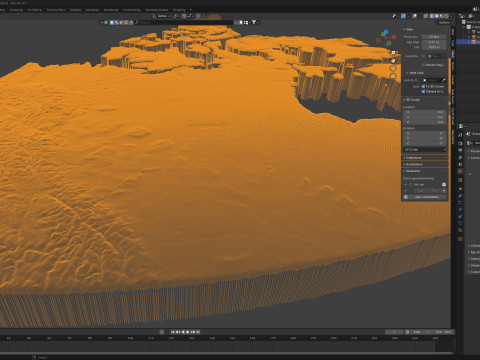Switch to Geometry Nodes workspace tab

click(156, 10)
